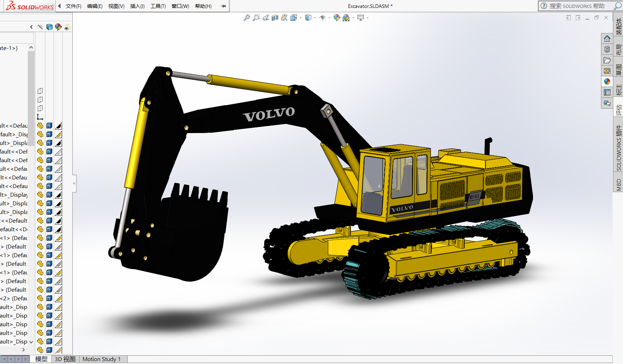The width and height of the screenshot is (623, 364).
Task: Click the Hide/Show Items eye icon
Action: click(x=322, y=18)
